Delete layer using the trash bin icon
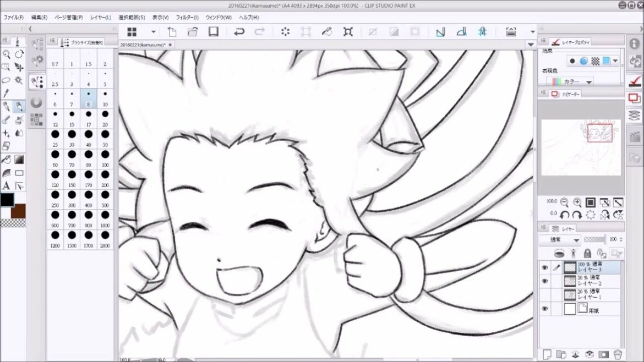The image size is (644, 362). coord(618,354)
